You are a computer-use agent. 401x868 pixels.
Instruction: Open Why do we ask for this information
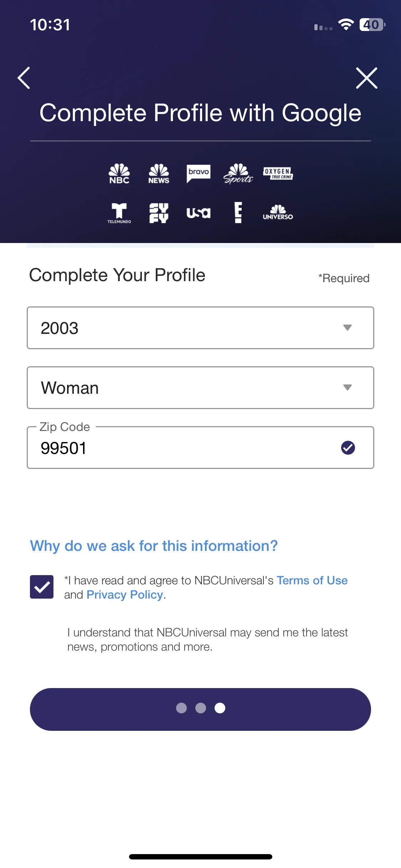(x=154, y=546)
